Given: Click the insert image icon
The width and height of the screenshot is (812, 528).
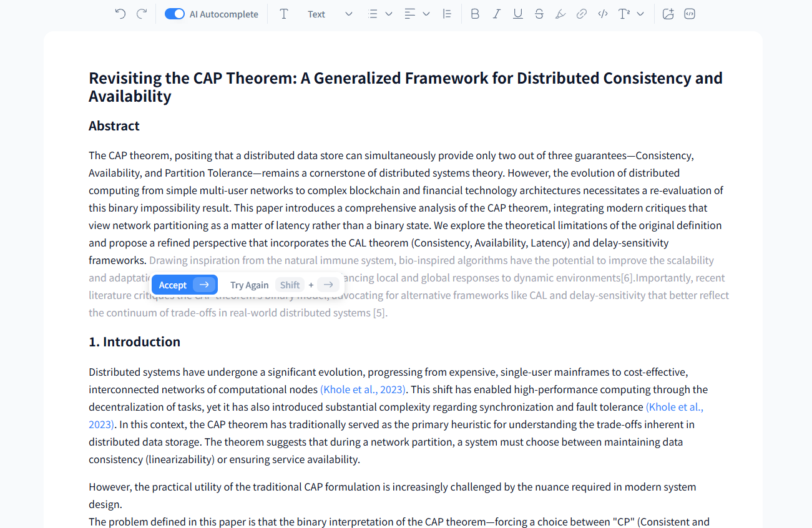Looking at the screenshot, I should [668, 14].
